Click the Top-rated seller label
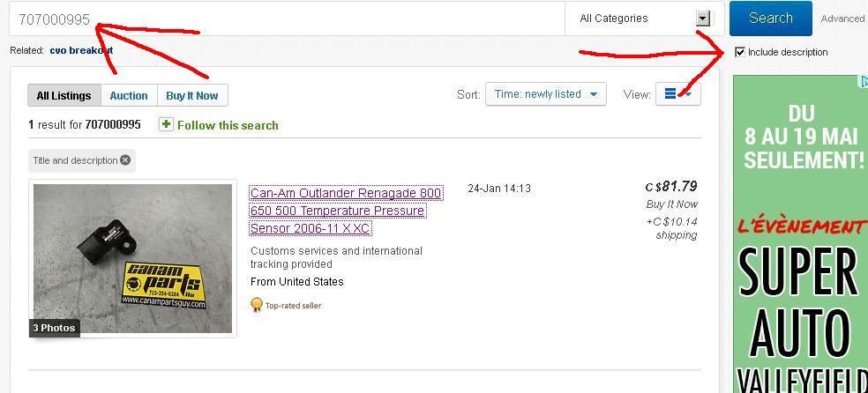 [294, 306]
